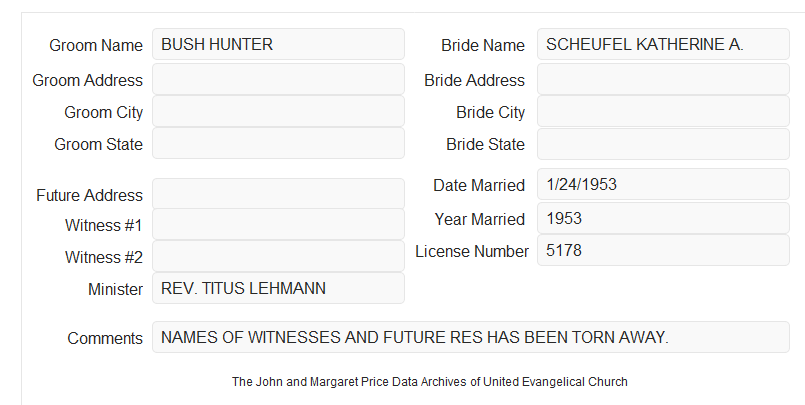Screen dimensions: 805x405
Task: Focus the Bride Address input
Action: [663, 79]
